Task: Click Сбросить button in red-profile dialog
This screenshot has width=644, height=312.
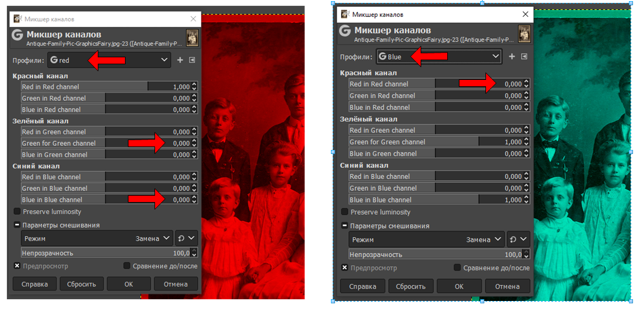Action: [x=82, y=284]
